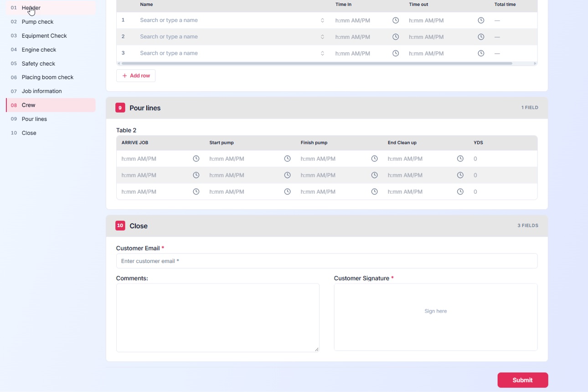The height and width of the screenshot is (392, 588).
Task: Click Finish pump clock icon, third pour row
Action: [374, 191]
